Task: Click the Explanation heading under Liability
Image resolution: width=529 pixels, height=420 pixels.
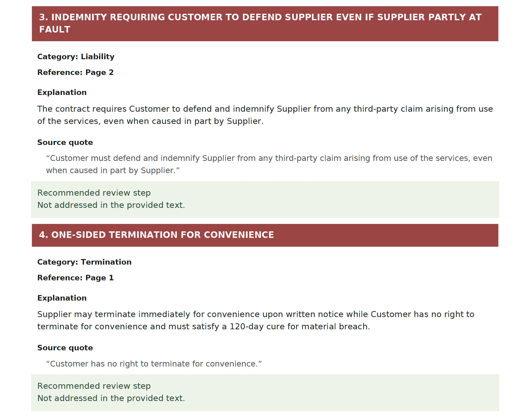Action: (62, 92)
